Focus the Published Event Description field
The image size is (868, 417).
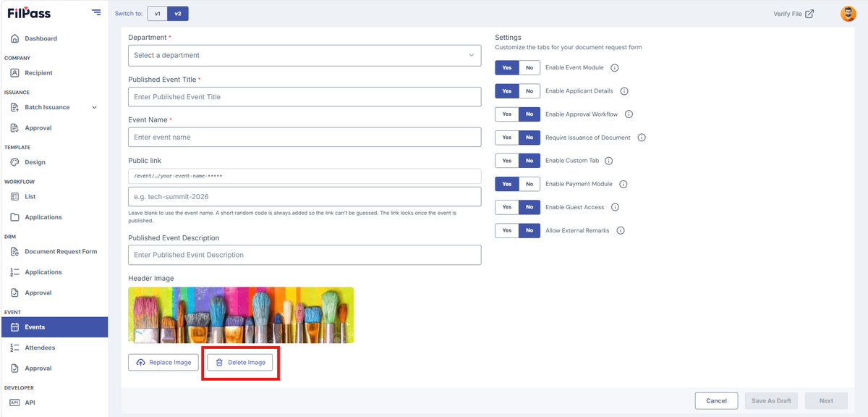click(x=305, y=255)
